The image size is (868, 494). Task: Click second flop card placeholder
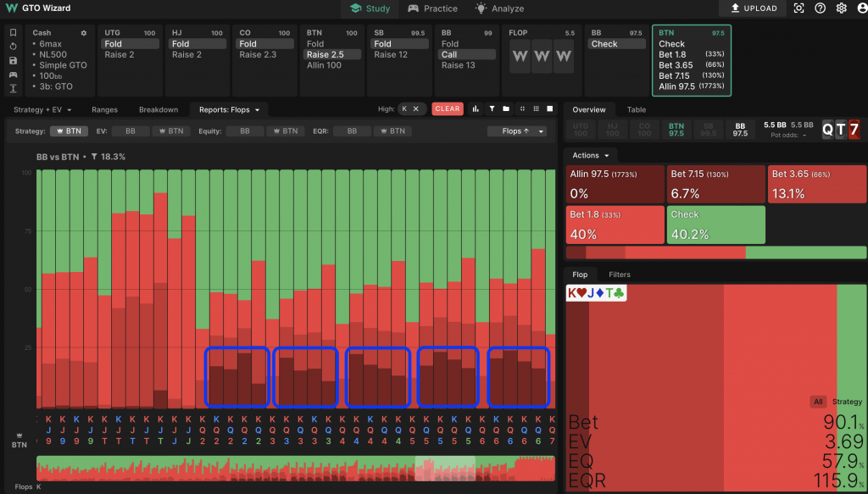click(x=542, y=56)
